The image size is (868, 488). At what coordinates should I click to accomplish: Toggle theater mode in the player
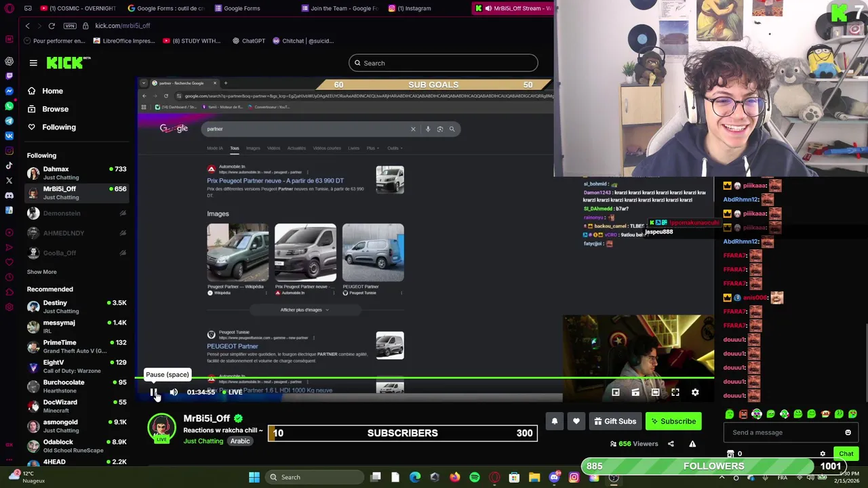click(655, 392)
